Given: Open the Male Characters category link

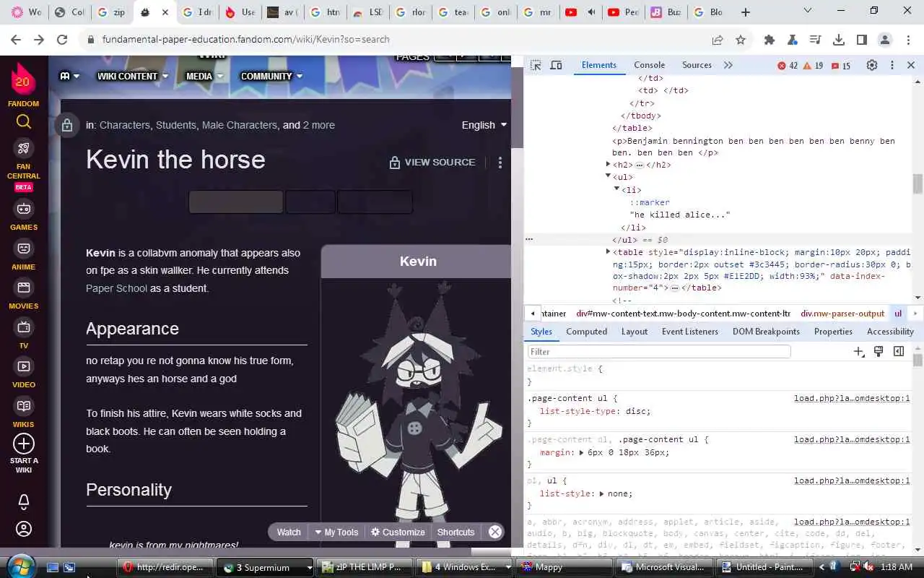Looking at the screenshot, I should click(240, 125).
